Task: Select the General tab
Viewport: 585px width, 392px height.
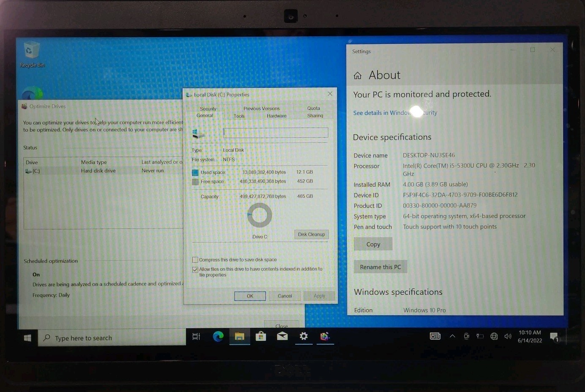Action: 205,115
